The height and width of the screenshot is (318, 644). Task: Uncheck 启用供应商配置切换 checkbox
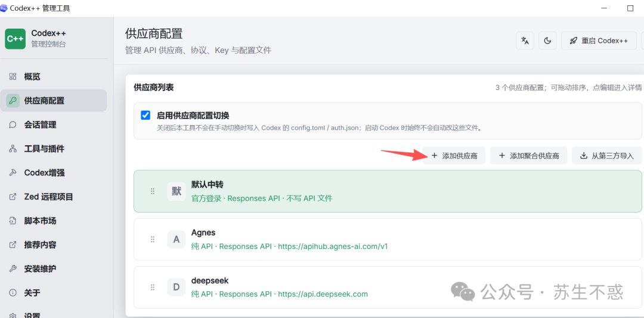point(145,116)
